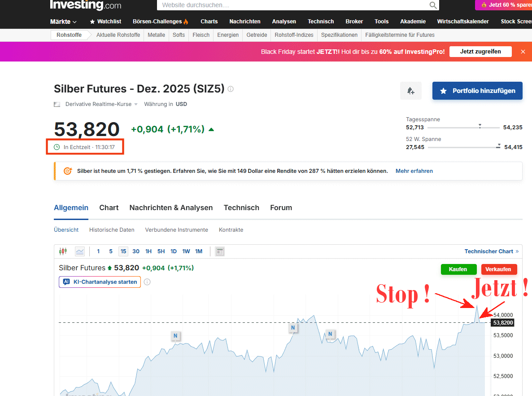Select the 1D interval

[174, 251]
